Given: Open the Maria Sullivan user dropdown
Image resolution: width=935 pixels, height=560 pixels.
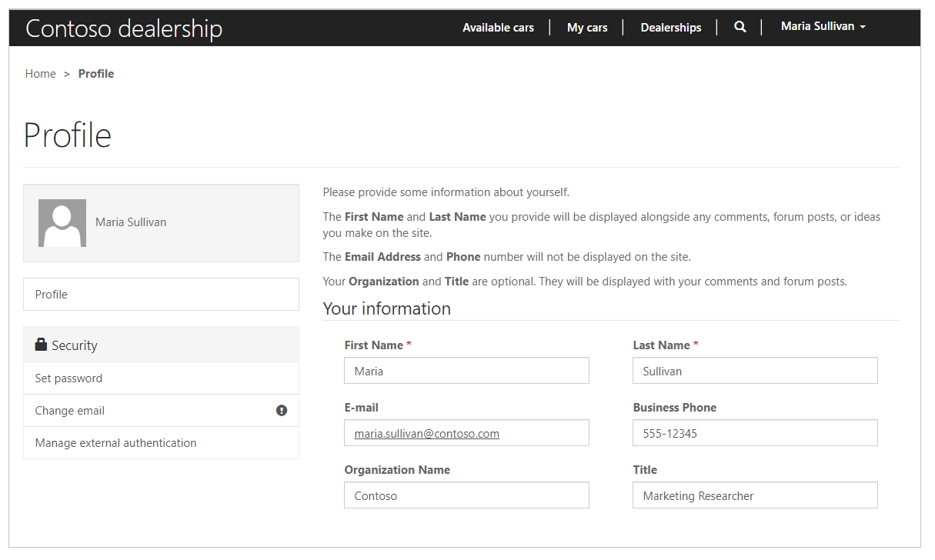Looking at the screenshot, I should click(x=823, y=26).
